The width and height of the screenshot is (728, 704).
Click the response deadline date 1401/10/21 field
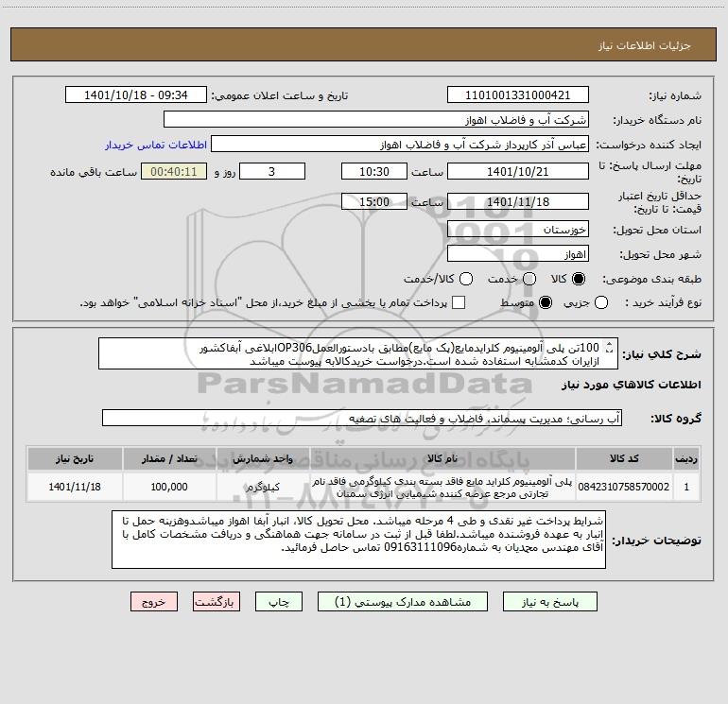point(518,171)
